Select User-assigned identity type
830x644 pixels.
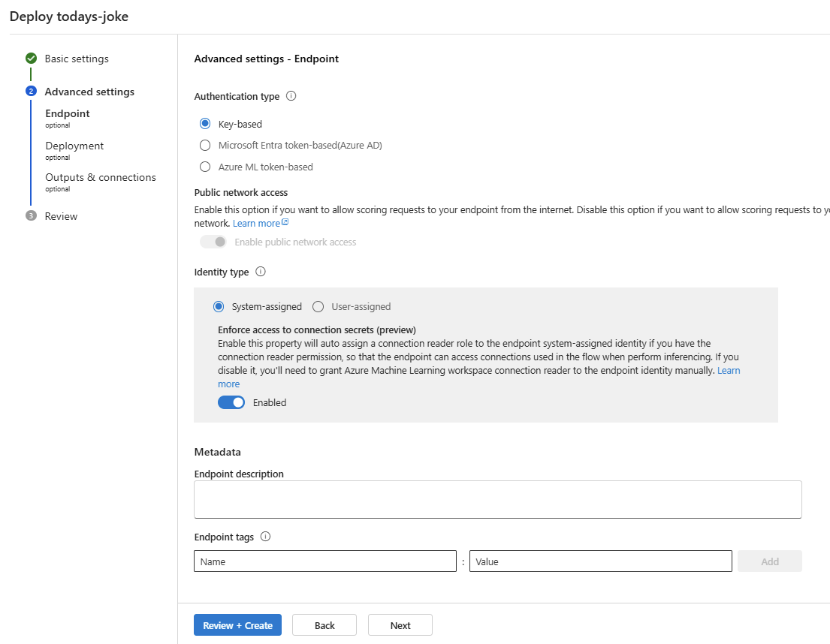318,306
